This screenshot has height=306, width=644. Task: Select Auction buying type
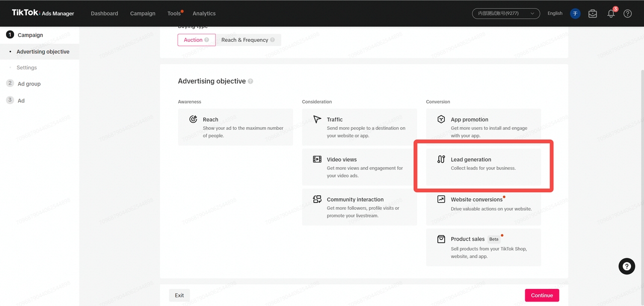(x=196, y=40)
